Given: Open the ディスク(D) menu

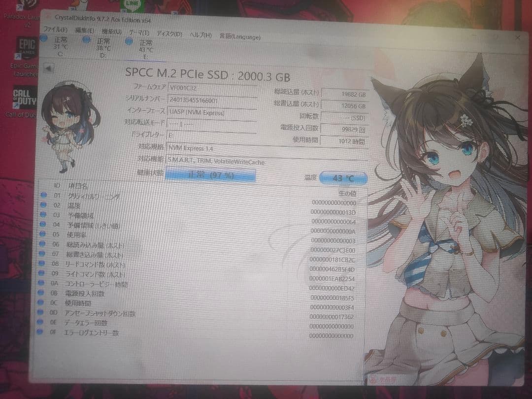Looking at the screenshot, I should tap(169, 34).
